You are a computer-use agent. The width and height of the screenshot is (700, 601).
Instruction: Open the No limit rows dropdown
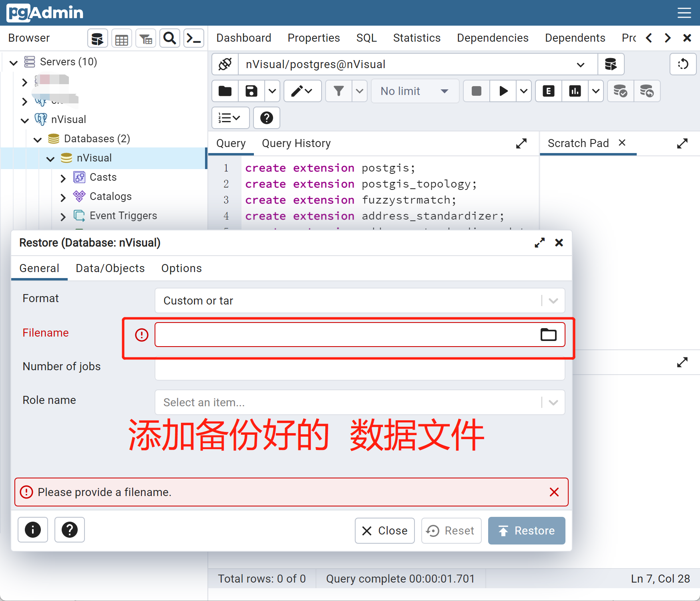[x=414, y=91]
